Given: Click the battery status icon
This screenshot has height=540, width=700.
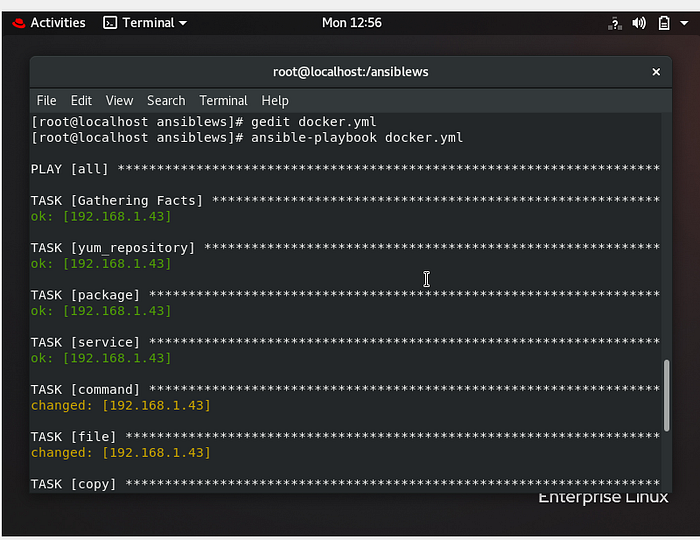Looking at the screenshot, I should pyautogui.click(x=664, y=23).
